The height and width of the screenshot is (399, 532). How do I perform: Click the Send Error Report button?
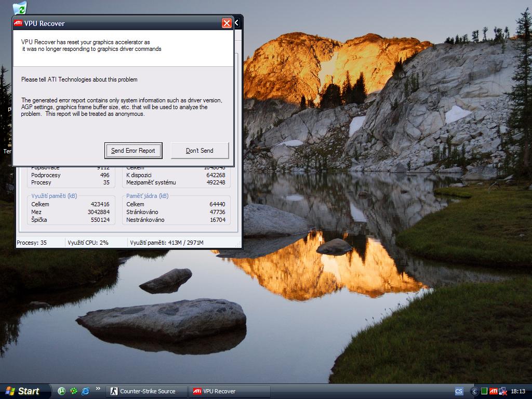tap(134, 151)
